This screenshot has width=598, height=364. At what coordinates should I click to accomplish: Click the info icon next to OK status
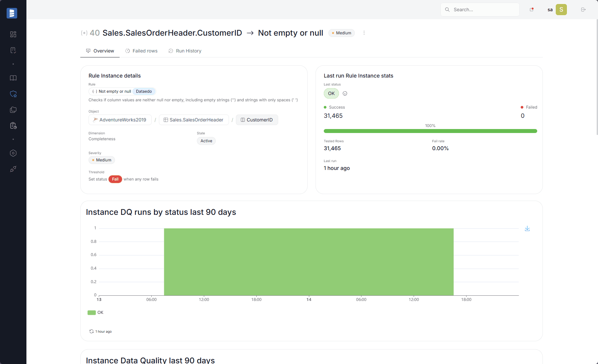345,93
